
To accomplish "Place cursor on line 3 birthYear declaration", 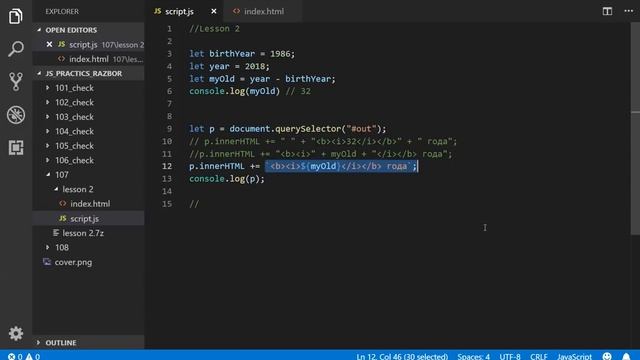I will 242,53.
